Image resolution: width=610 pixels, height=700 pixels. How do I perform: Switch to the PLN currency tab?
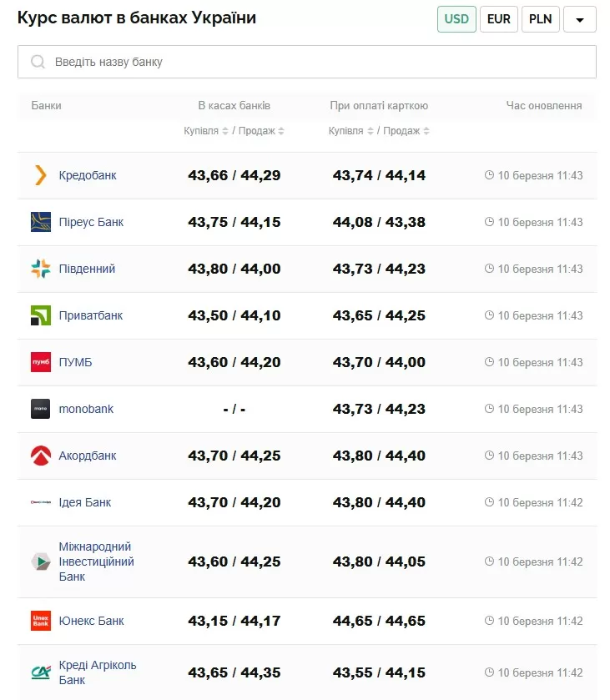point(541,19)
